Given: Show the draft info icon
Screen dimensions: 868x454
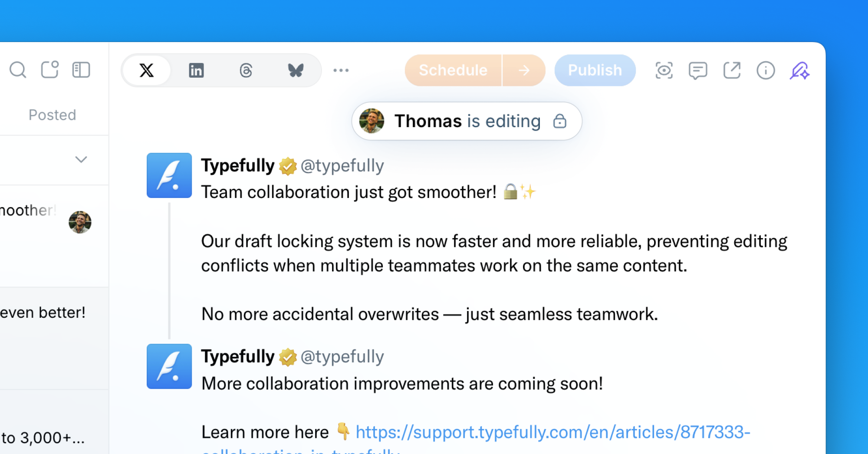Looking at the screenshot, I should pos(766,70).
